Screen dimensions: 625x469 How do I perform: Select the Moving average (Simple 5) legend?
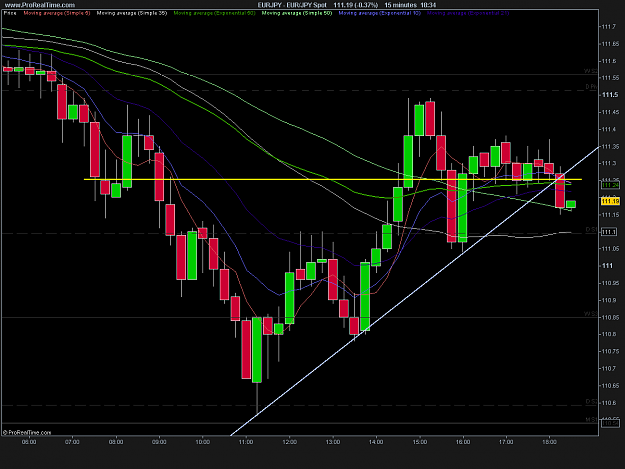[x=57, y=13]
